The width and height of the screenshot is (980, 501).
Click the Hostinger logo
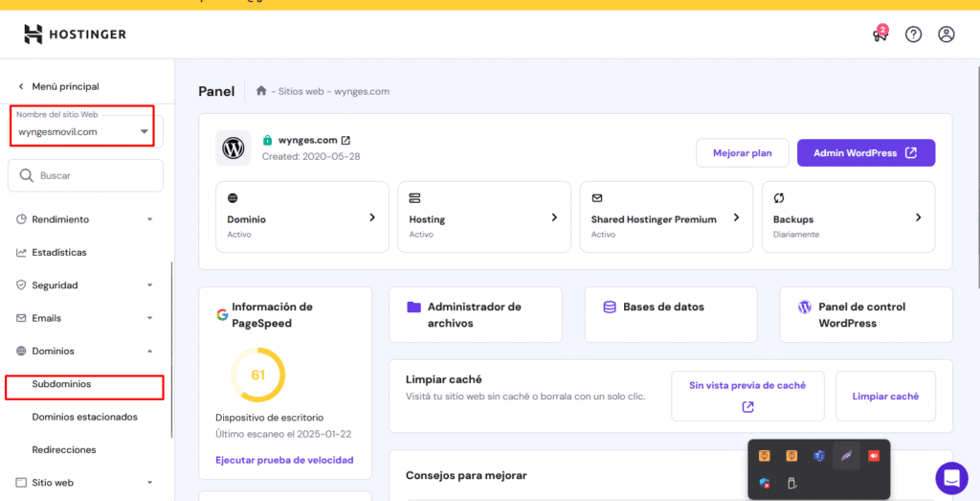[75, 34]
